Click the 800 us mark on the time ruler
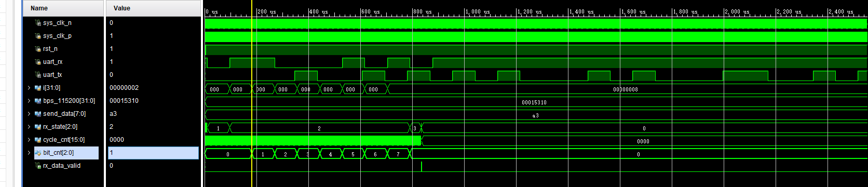Image resolution: width=868 pixels, height=187 pixels. tap(423, 11)
